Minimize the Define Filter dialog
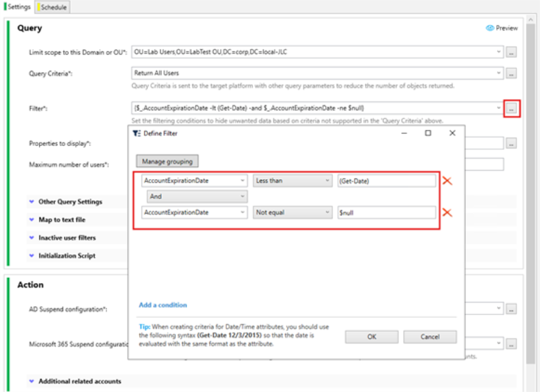This screenshot has width=540, height=392. click(404, 133)
